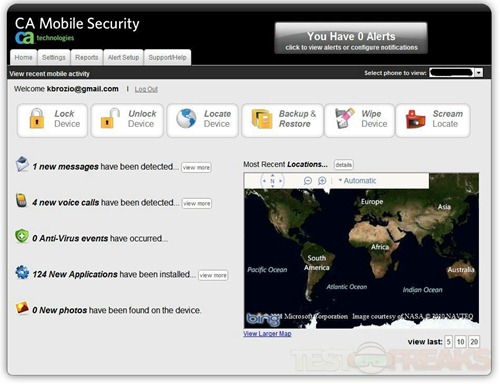The height and width of the screenshot is (384, 500).
Task: Click the map compass north control
Action: pyautogui.click(x=272, y=181)
